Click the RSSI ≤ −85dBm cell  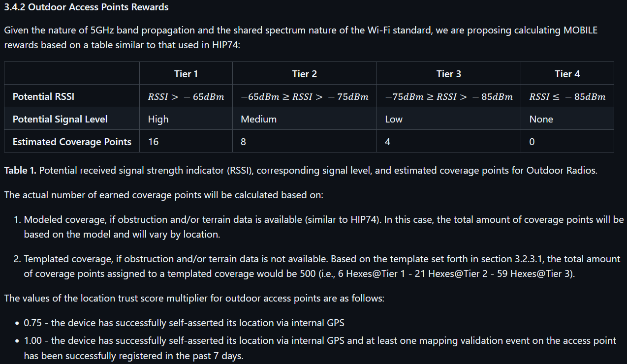[567, 97]
